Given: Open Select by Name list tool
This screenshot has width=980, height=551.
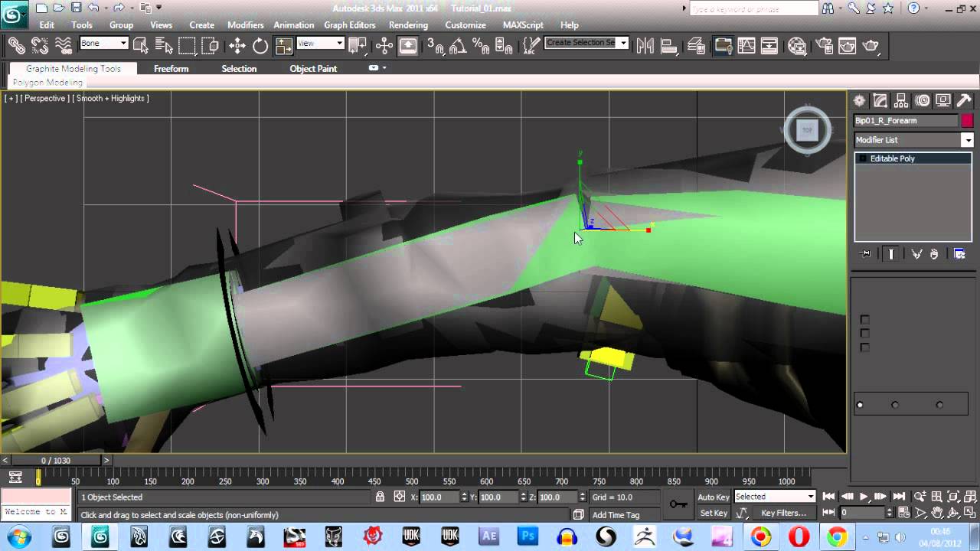Looking at the screenshot, I should 162,46.
